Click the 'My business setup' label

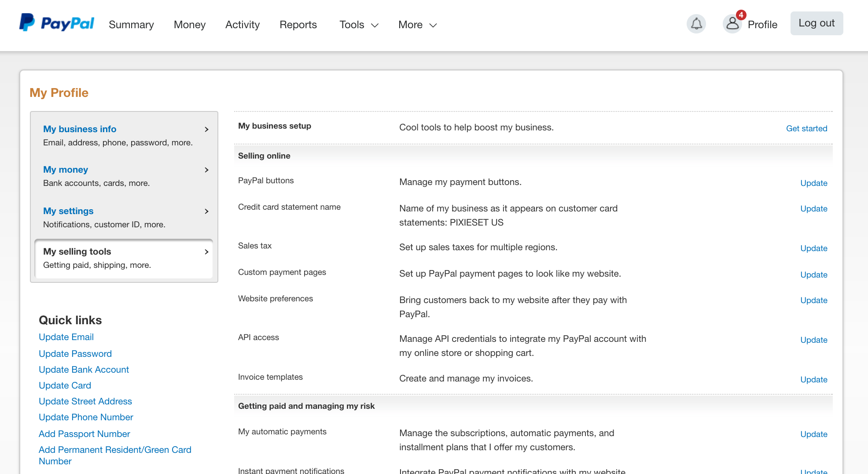[x=275, y=126]
